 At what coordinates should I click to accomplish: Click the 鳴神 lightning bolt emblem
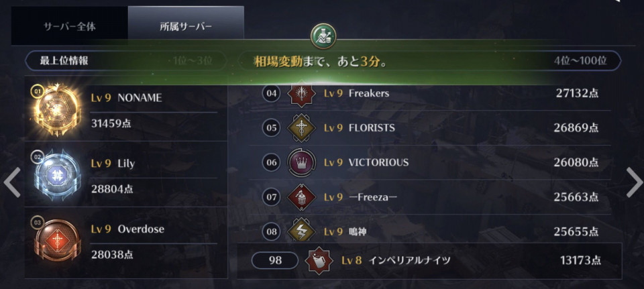[x=301, y=230]
